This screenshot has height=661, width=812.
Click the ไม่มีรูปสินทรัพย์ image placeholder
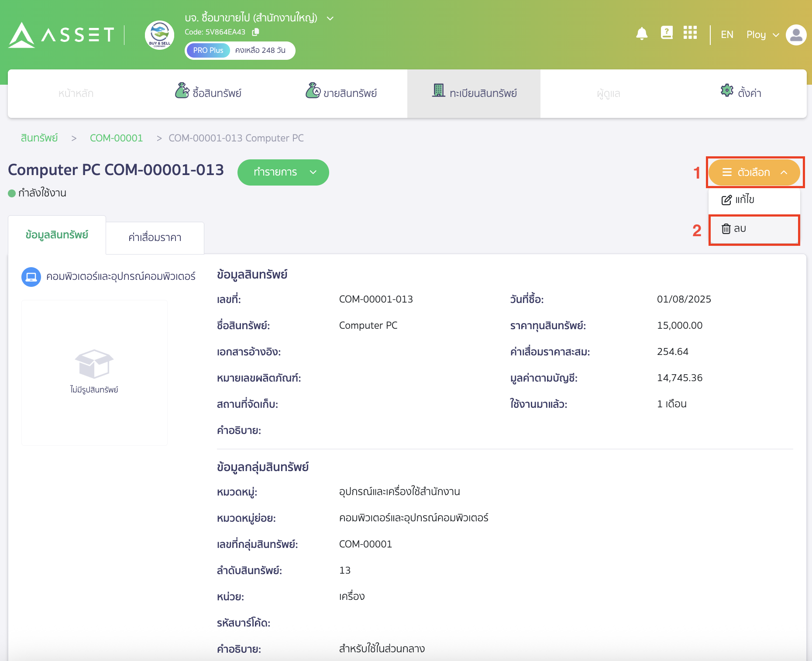click(94, 372)
